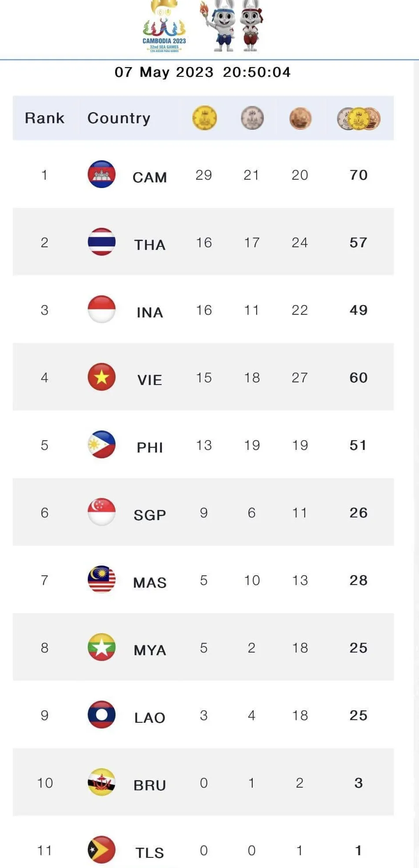Viewport: 419px width, 868px height.
Task: Select the LAO country name
Action: [x=150, y=717]
